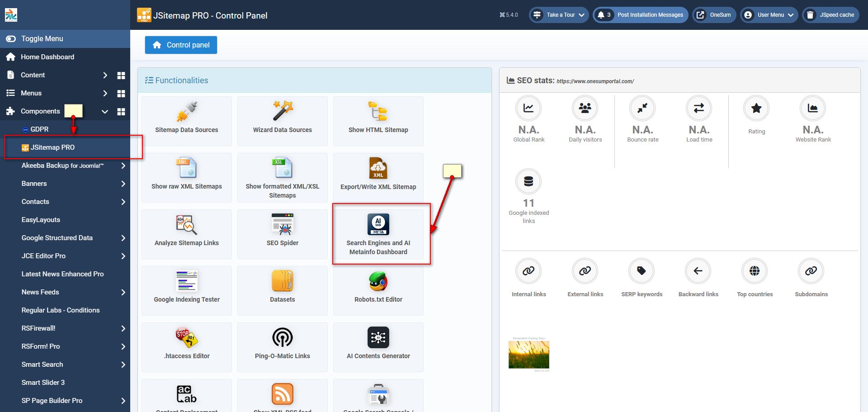Open Export/Write XML Sitemap icon

point(378,168)
